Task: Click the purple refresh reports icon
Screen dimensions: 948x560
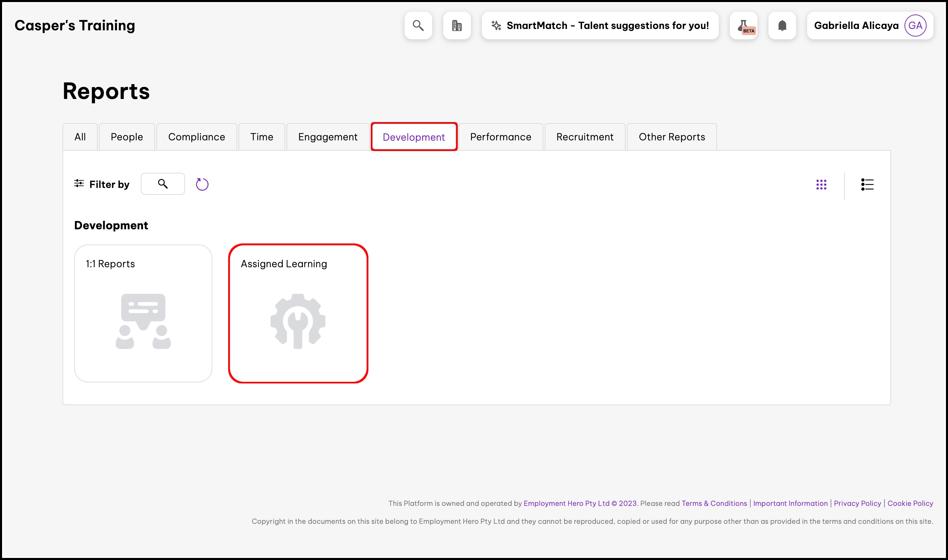Action: click(202, 184)
